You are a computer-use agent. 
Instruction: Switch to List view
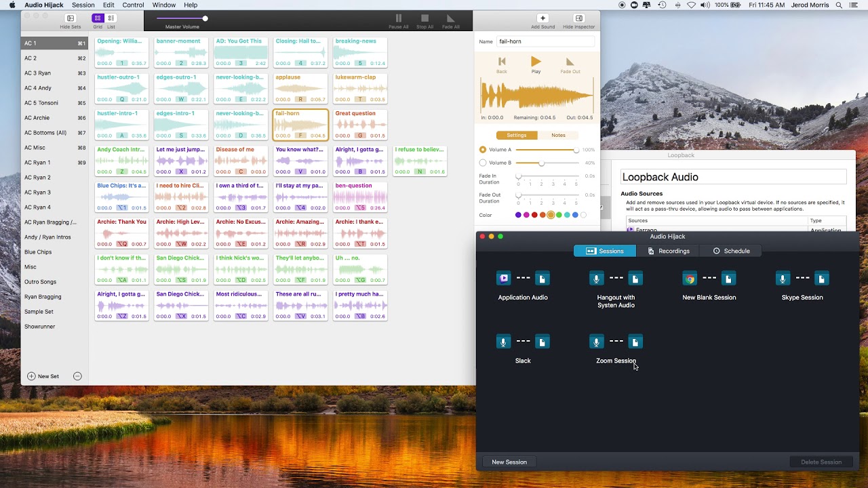pyautogui.click(x=111, y=18)
